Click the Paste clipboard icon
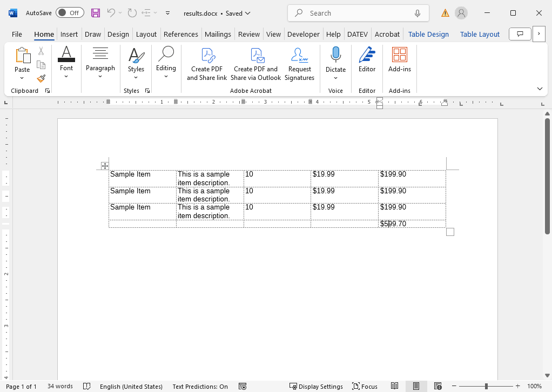 (x=23, y=55)
